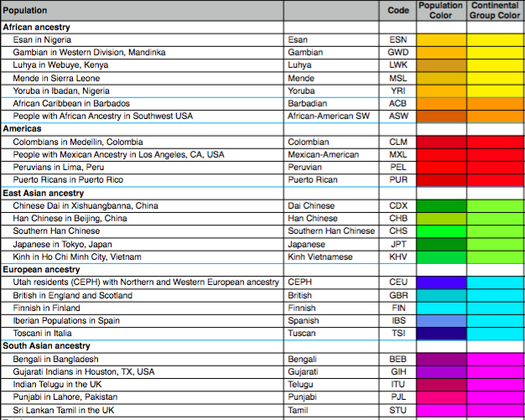Select the Continental Group Color header

pos(495,10)
